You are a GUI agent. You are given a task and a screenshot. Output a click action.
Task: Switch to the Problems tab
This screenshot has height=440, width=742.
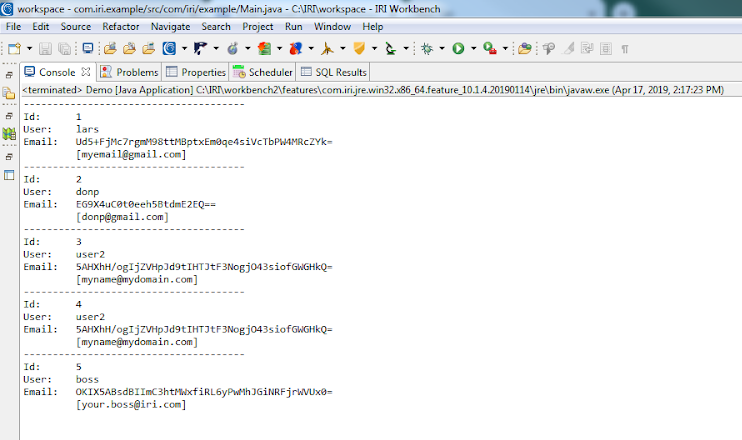coord(130,72)
